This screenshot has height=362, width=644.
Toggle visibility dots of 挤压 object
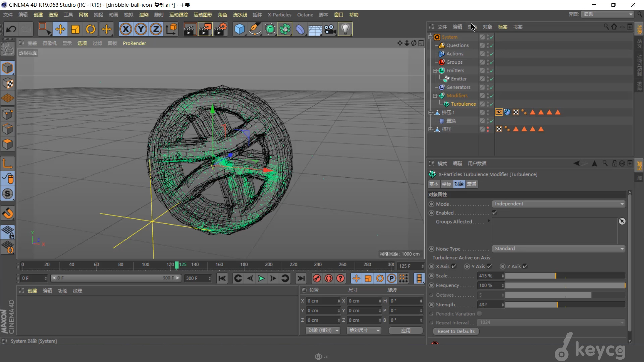(x=488, y=129)
